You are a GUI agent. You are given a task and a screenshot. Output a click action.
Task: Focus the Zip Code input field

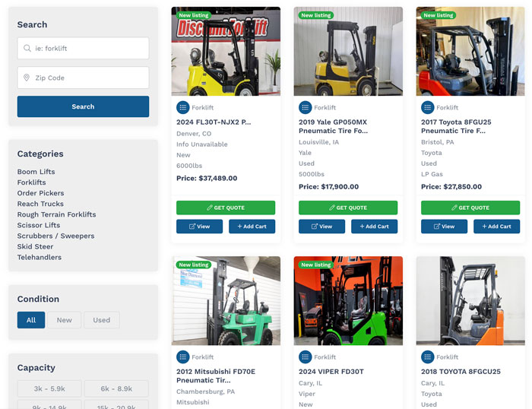pos(83,78)
